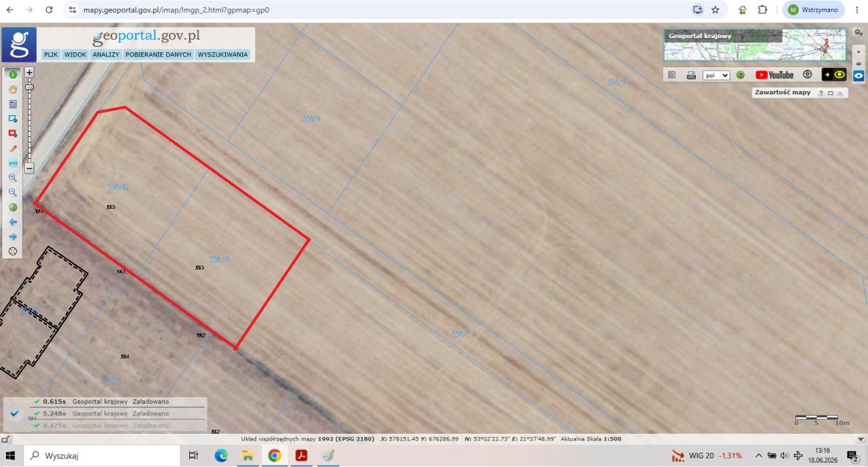Go to previous map view arrow
Image resolution: width=868 pixels, height=467 pixels.
[13, 222]
